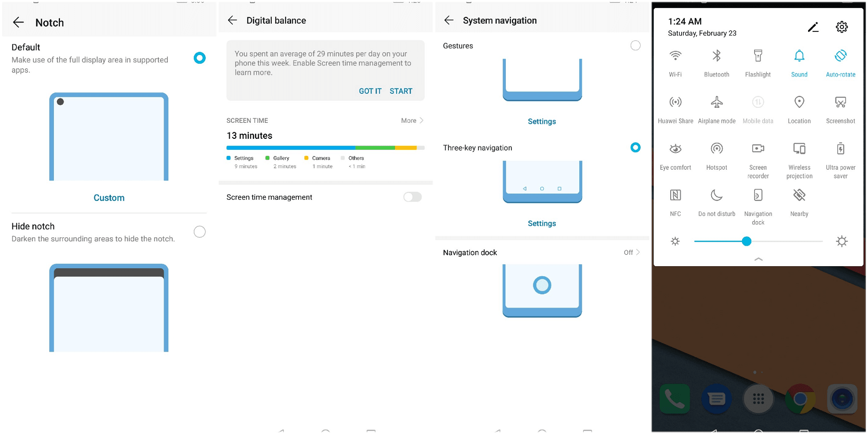868x434 pixels.
Task: Enable the Screen time management switch
Action: tap(412, 197)
